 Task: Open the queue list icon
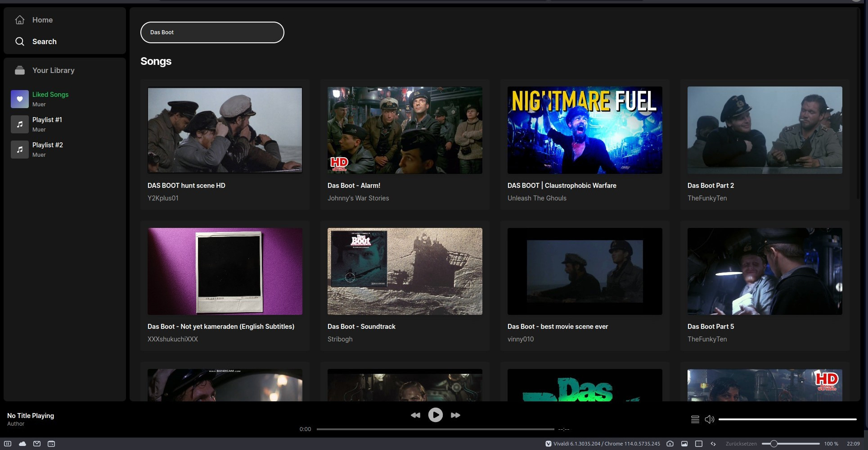click(695, 419)
